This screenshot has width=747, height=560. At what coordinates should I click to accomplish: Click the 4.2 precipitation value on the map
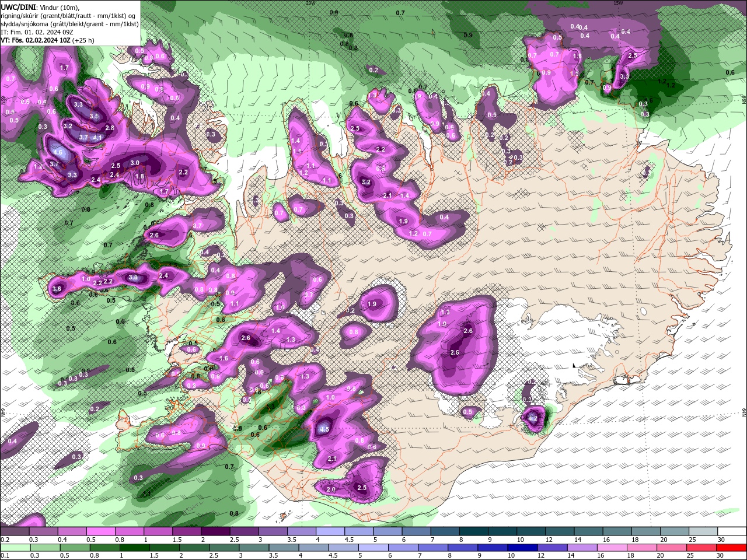[532, 418]
